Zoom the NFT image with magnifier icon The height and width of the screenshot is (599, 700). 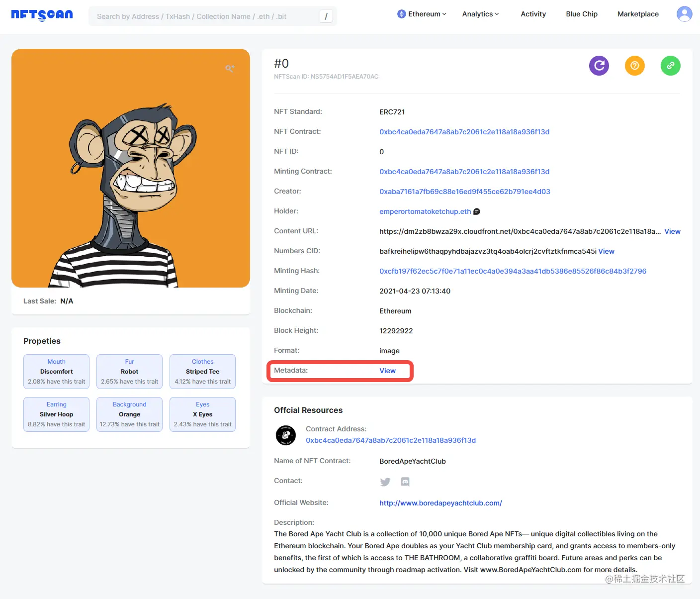pyautogui.click(x=230, y=69)
